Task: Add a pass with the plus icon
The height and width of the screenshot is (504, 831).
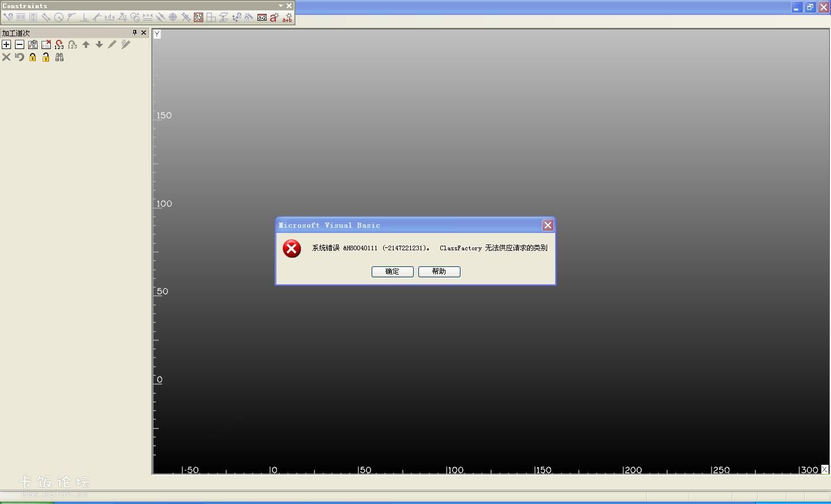Action: tap(6, 44)
